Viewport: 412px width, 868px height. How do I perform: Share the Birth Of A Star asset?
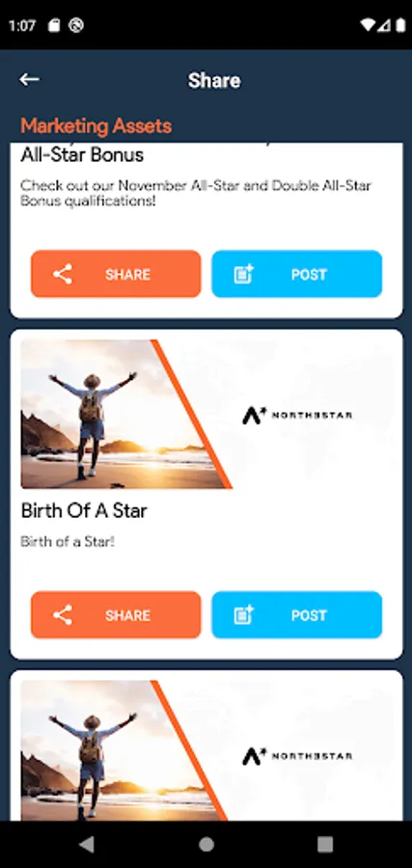click(x=116, y=615)
